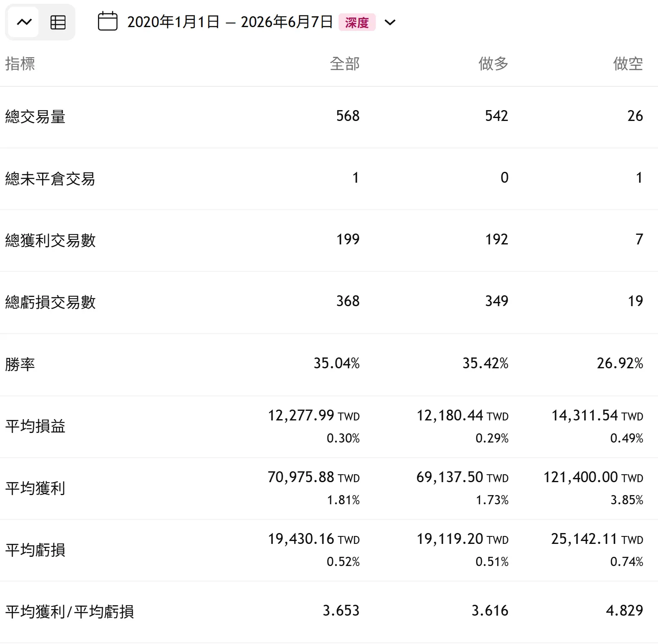Select long win rate 35.42%

pyautogui.click(x=485, y=363)
